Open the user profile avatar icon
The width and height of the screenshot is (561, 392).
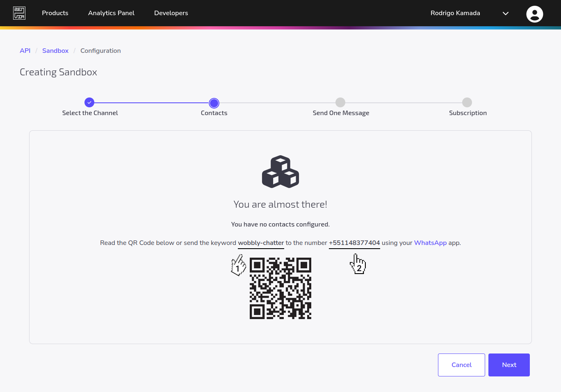[x=534, y=14]
